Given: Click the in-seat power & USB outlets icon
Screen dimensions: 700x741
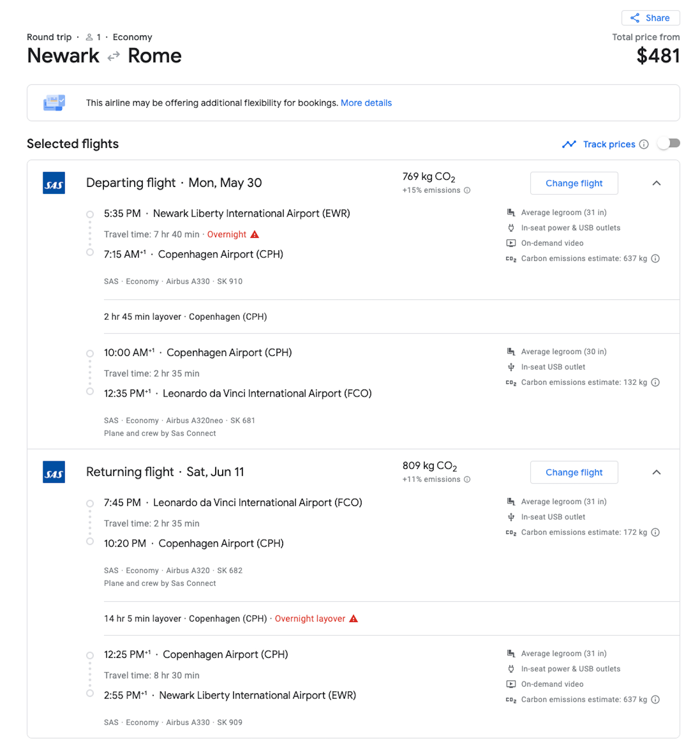Looking at the screenshot, I should tap(511, 228).
